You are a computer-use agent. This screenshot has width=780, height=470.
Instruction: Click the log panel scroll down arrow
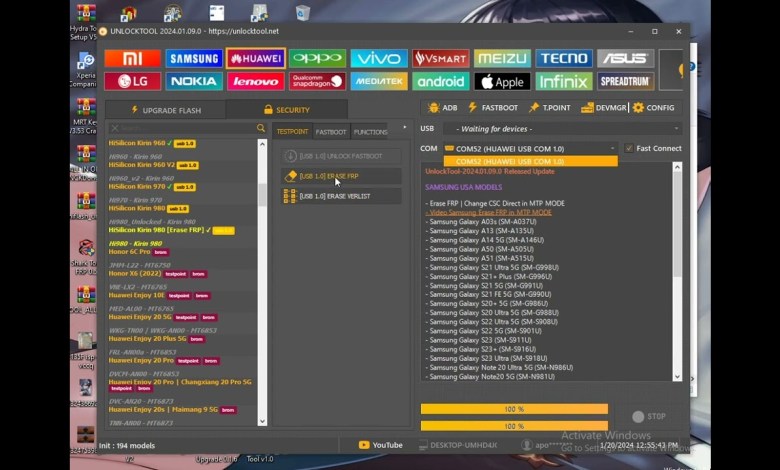click(x=677, y=376)
